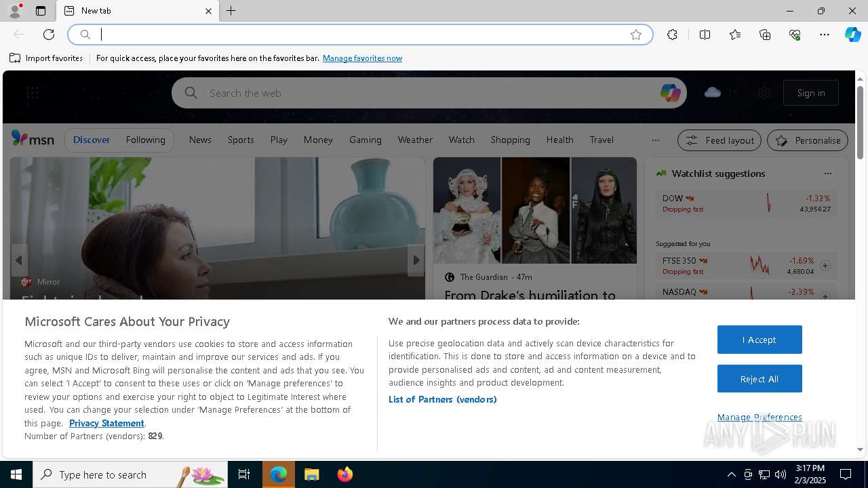Open Manage favorites now link
This screenshot has width=868, height=488.
(x=362, y=58)
